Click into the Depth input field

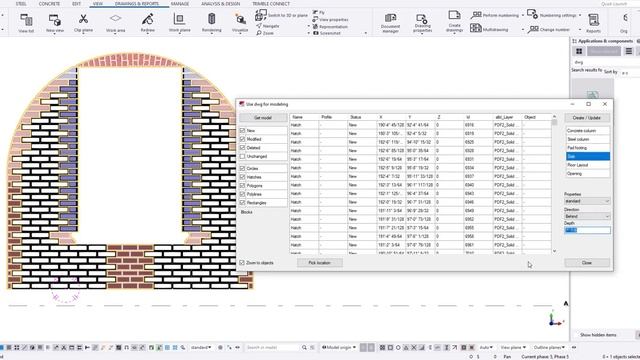click(587, 230)
